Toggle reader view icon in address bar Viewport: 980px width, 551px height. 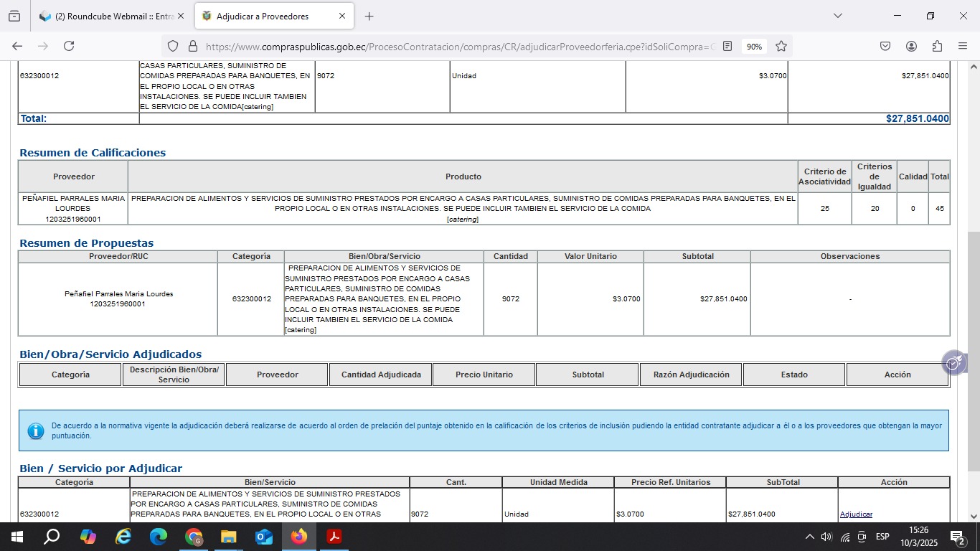(x=727, y=46)
